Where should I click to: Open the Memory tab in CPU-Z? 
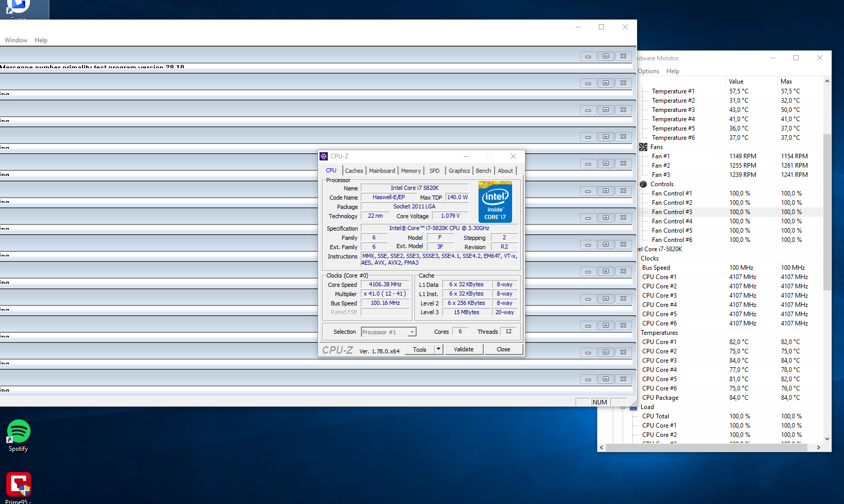click(411, 171)
